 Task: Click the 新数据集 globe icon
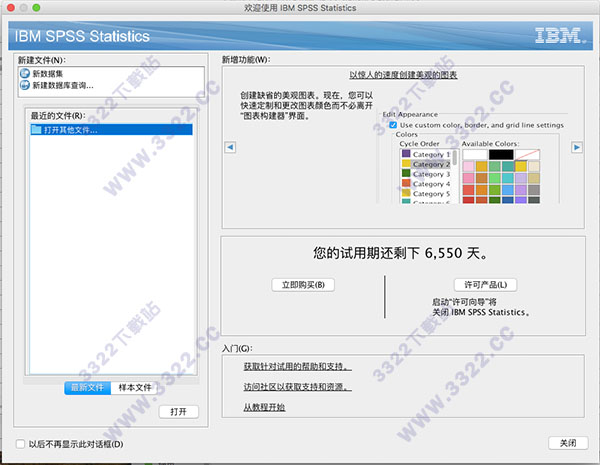(25, 73)
